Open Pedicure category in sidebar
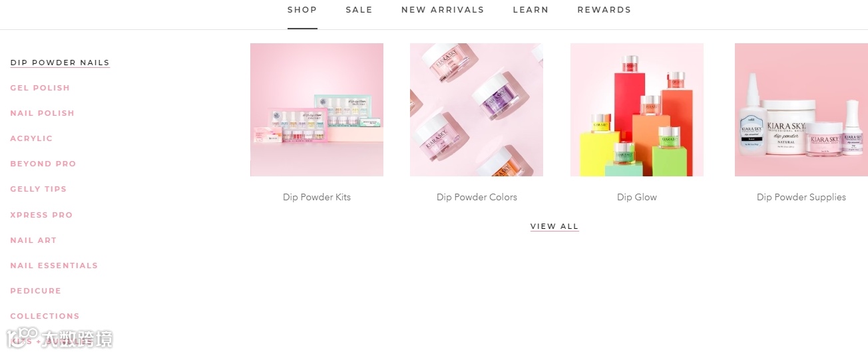The height and width of the screenshot is (354, 868). pos(35,291)
